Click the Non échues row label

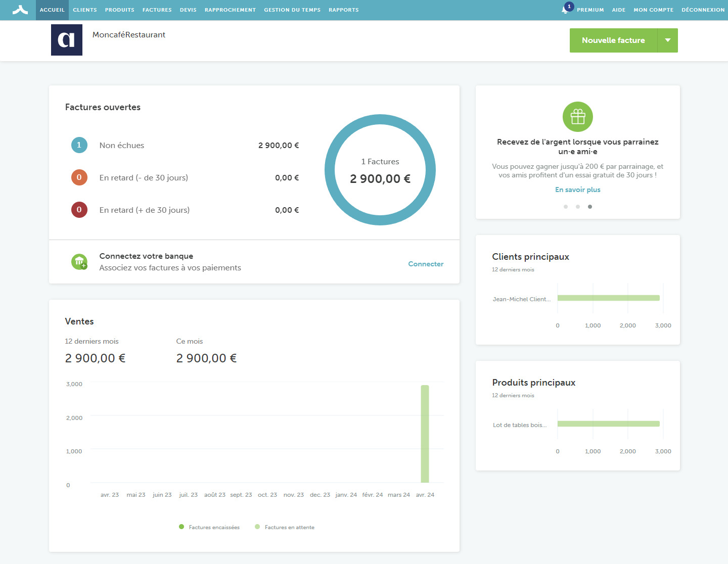[122, 146]
